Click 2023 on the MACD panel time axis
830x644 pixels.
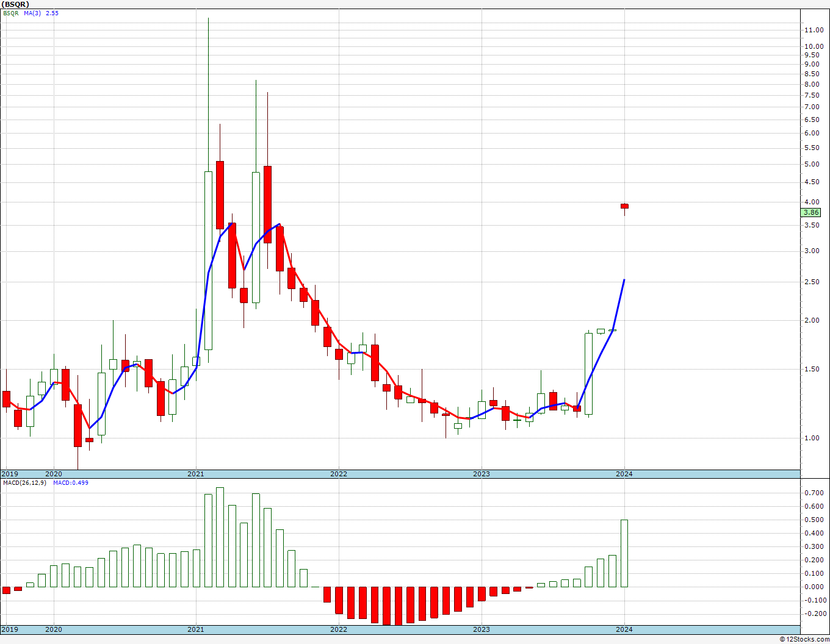[x=482, y=629]
